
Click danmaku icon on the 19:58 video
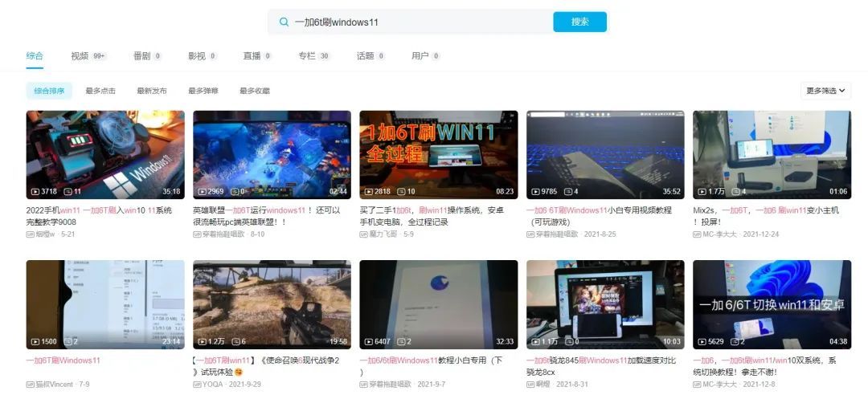click(235, 341)
